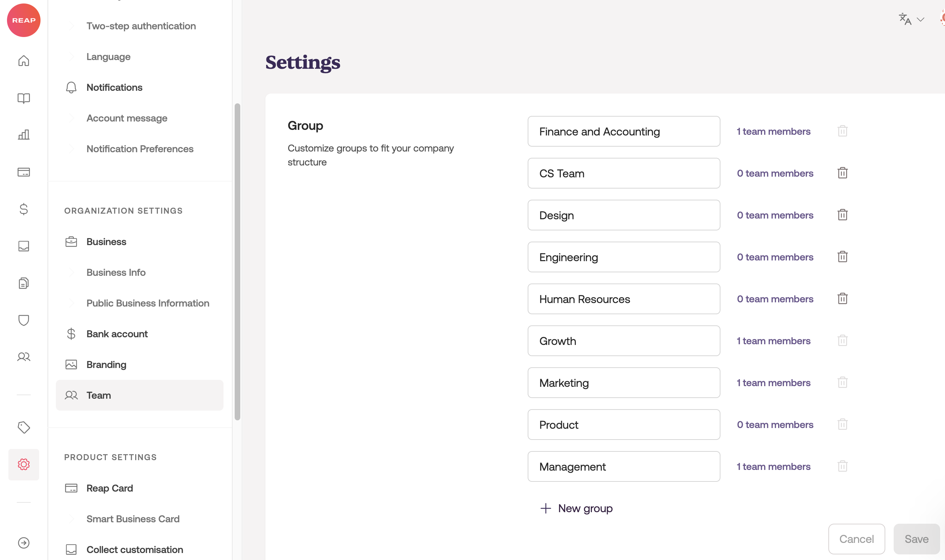Click the logout arrow icon at bottom
The image size is (945, 560).
point(23,543)
